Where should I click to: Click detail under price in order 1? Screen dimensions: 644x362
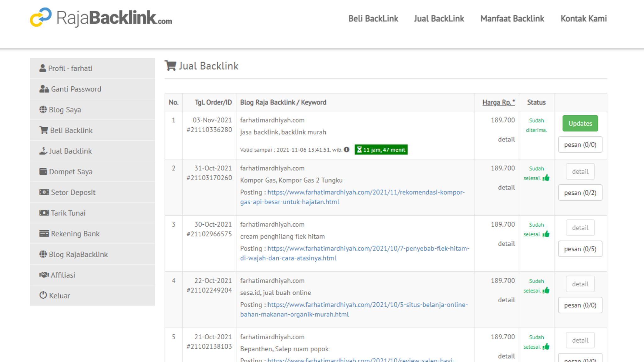506,139
